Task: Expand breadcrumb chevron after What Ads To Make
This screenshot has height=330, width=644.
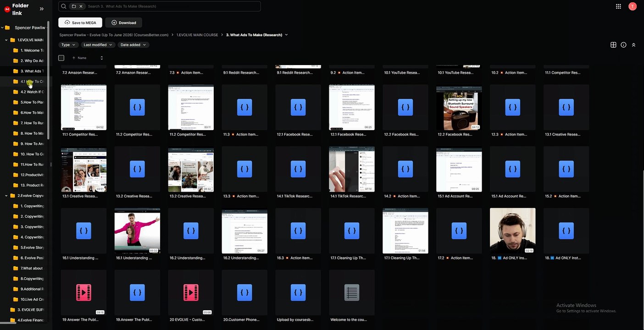Action: 287,35
